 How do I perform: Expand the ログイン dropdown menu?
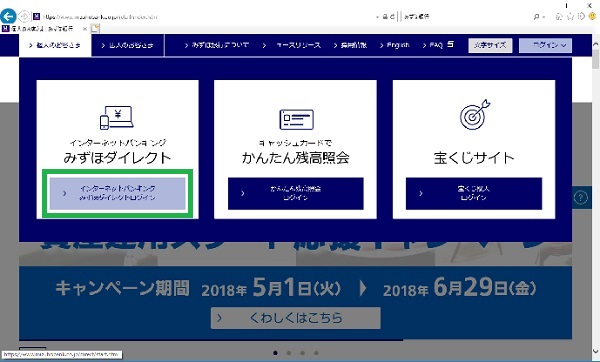[x=545, y=45]
